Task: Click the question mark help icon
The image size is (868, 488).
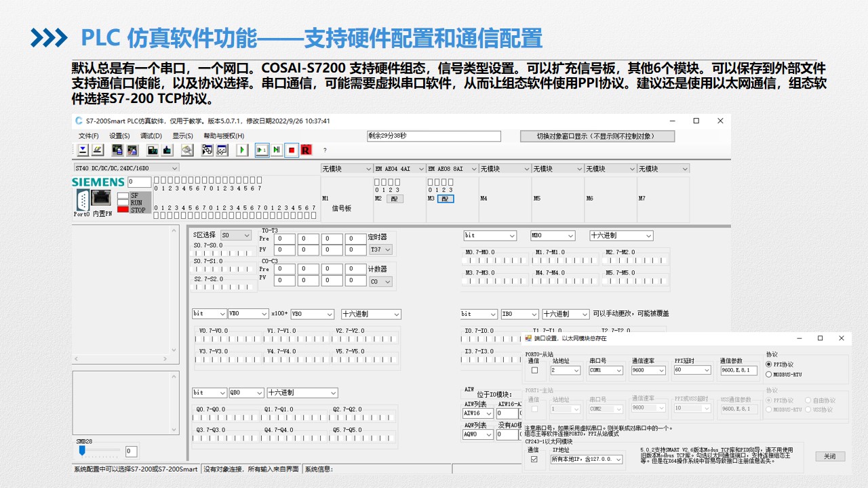Action: click(x=325, y=150)
